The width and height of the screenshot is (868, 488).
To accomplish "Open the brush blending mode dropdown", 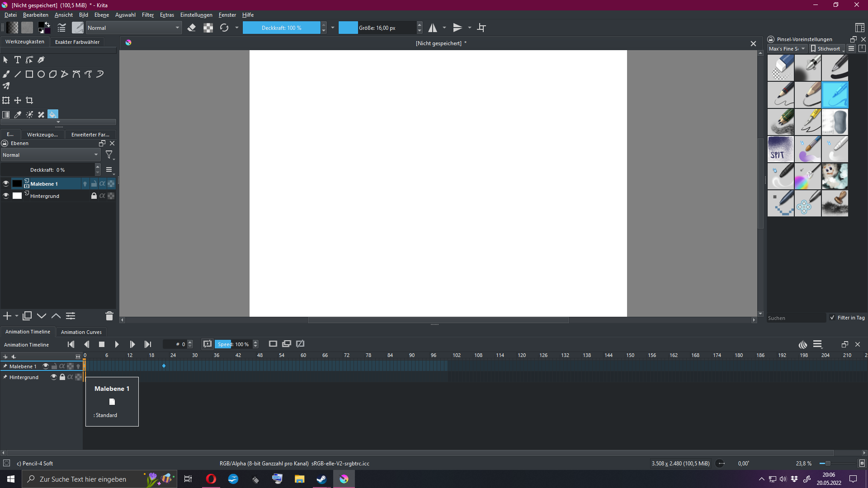I will pos(134,28).
